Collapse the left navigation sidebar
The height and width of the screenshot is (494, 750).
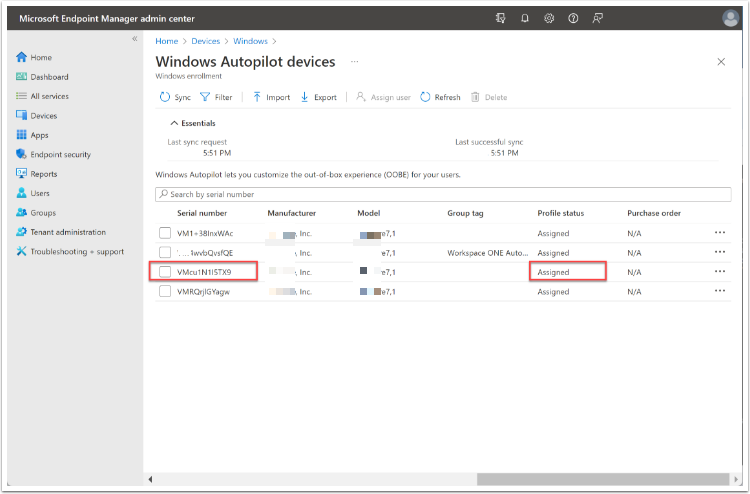click(135, 39)
